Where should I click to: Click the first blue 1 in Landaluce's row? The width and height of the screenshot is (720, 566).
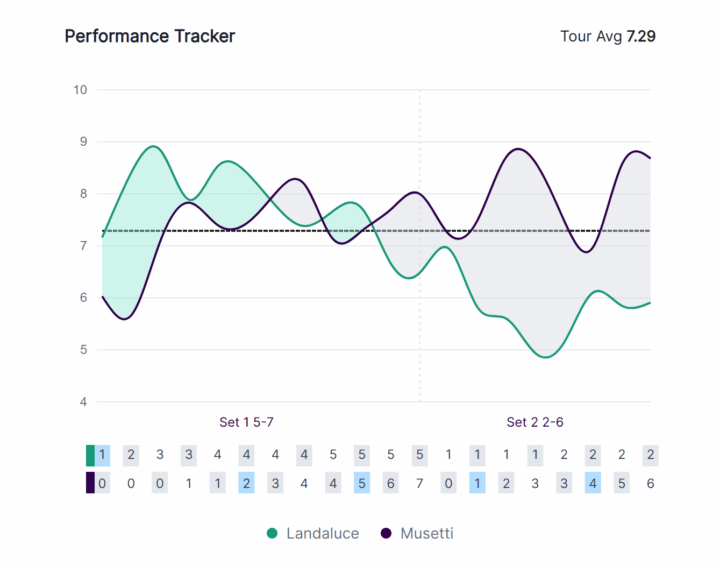pos(102,455)
